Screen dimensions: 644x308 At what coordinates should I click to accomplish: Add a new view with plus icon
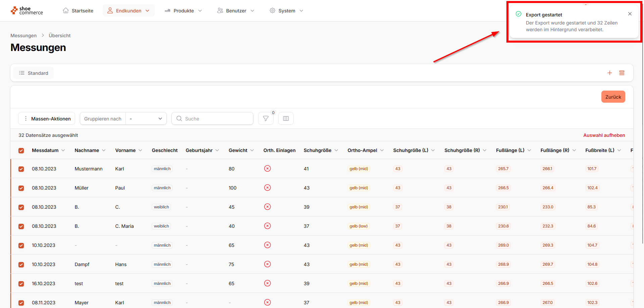tap(609, 73)
